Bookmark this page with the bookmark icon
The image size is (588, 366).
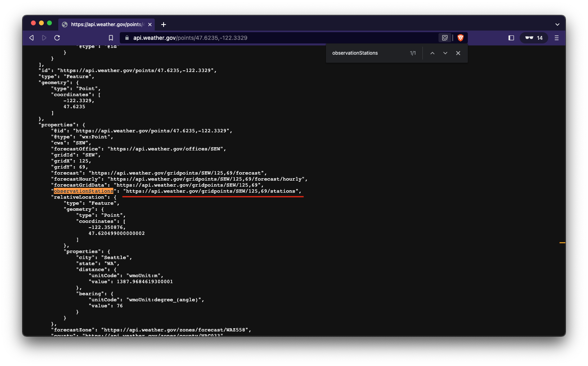[111, 38]
